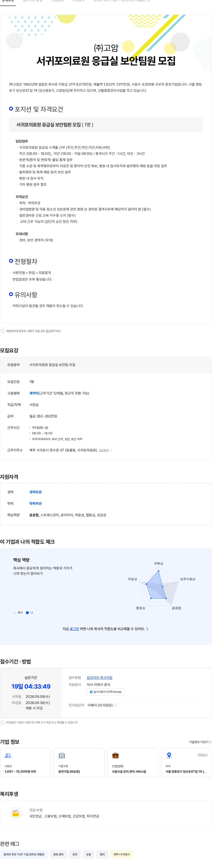This screenshot has width=212, height=868.
Task: Click the 경비, 보안 경력자 (우대) line
Action: click(x=36, y=240)
